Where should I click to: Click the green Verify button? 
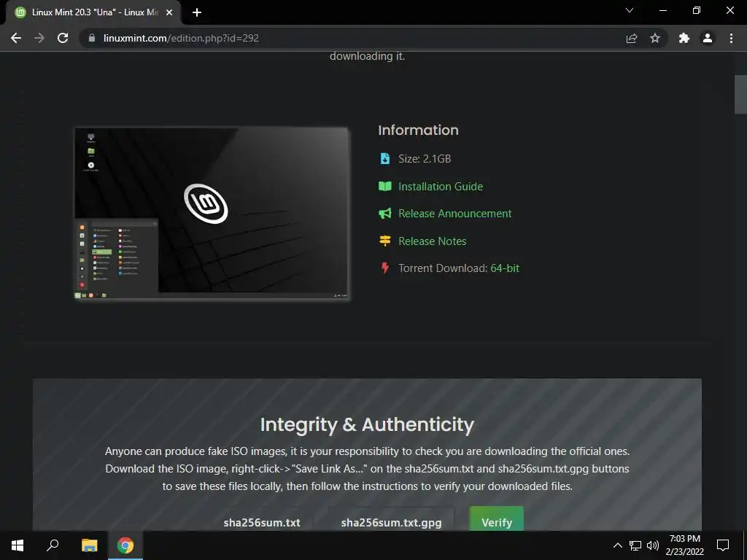click(x=496, y=519)
